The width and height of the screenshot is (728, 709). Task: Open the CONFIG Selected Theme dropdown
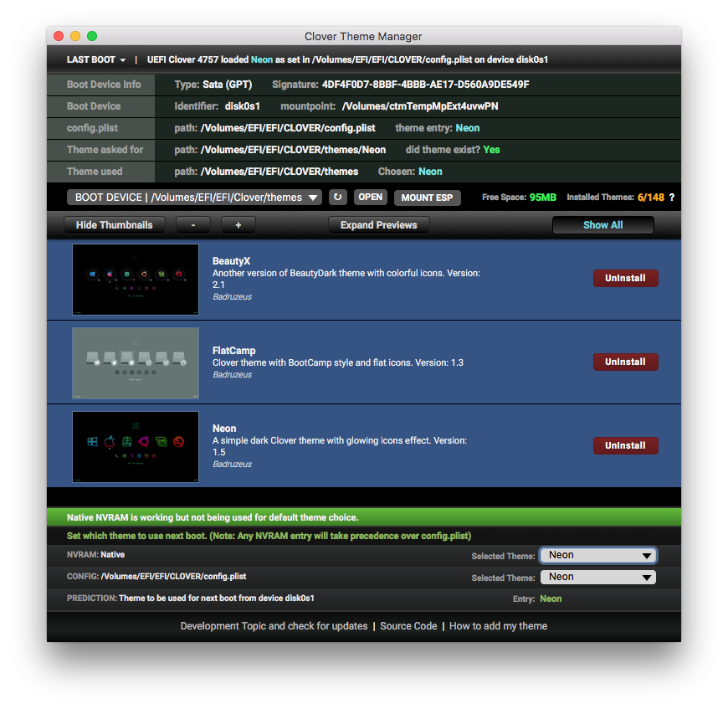pos(598,577)
